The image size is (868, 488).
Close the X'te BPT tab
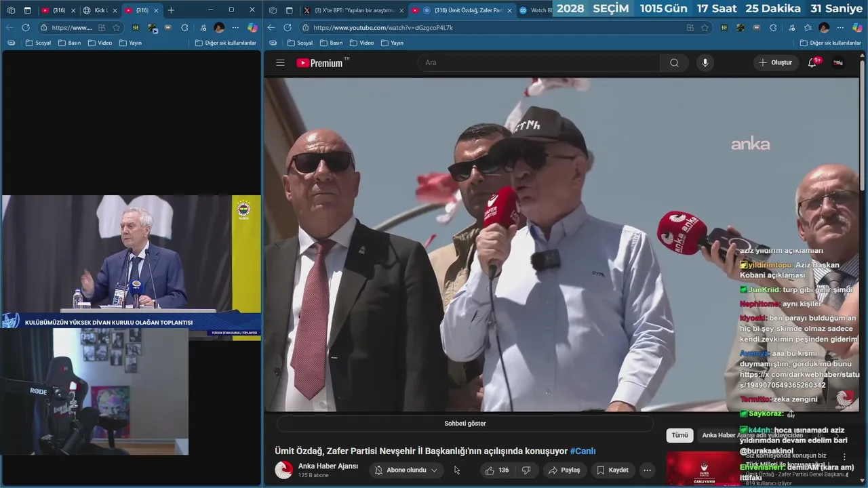coord(401,10)
